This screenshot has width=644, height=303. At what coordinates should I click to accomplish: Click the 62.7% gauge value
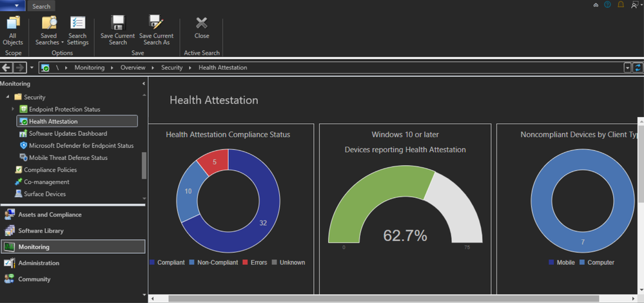405,235
